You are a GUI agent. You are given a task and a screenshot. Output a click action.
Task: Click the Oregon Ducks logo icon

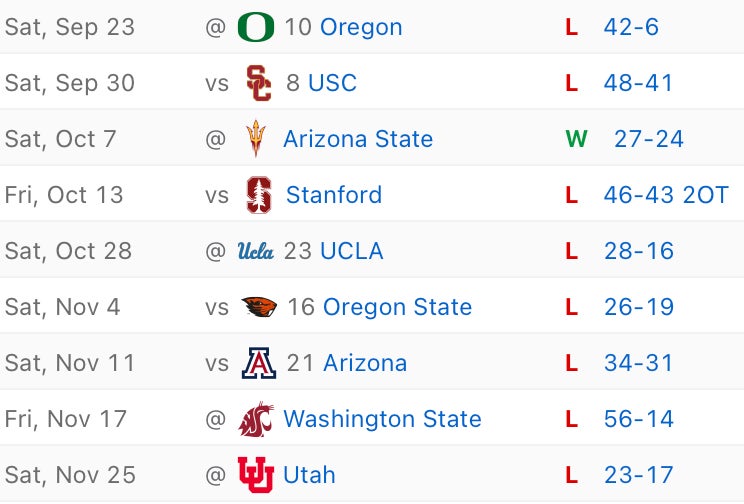[256, 27]
